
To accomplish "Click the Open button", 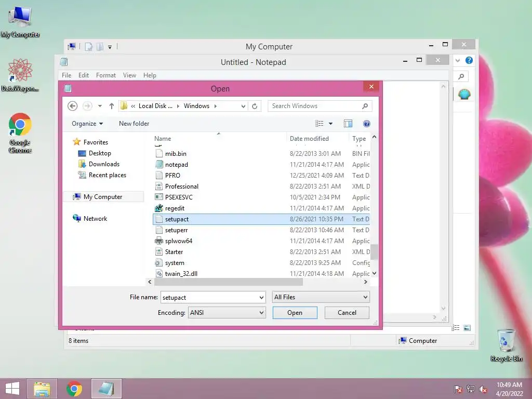I will coord(295,312).
